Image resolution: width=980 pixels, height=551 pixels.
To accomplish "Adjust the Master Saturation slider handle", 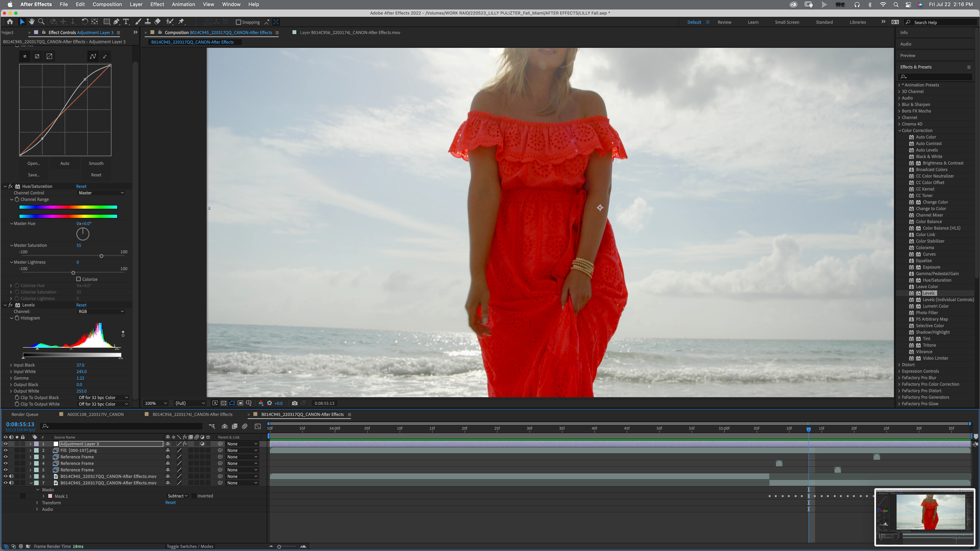I will tap(101, 256).
